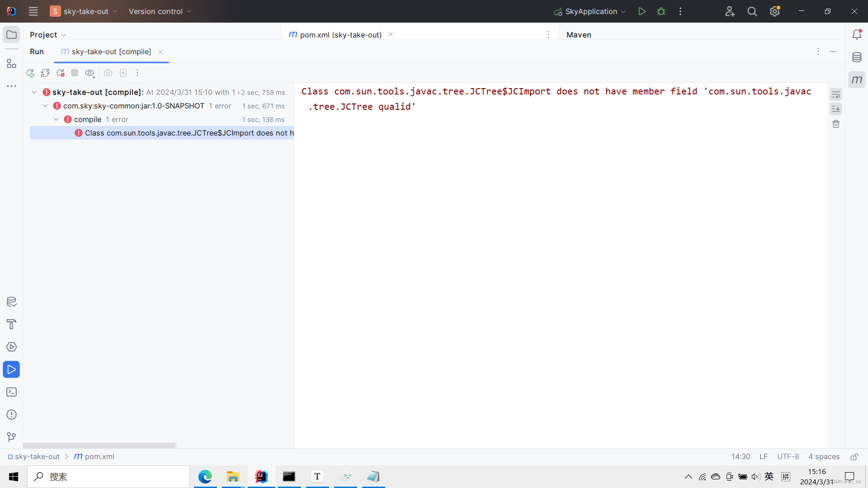Image resolution: width=868 pixels, height=488 pixels.
Task: Open Windows Start menu
Action: (x=14, y=477)
